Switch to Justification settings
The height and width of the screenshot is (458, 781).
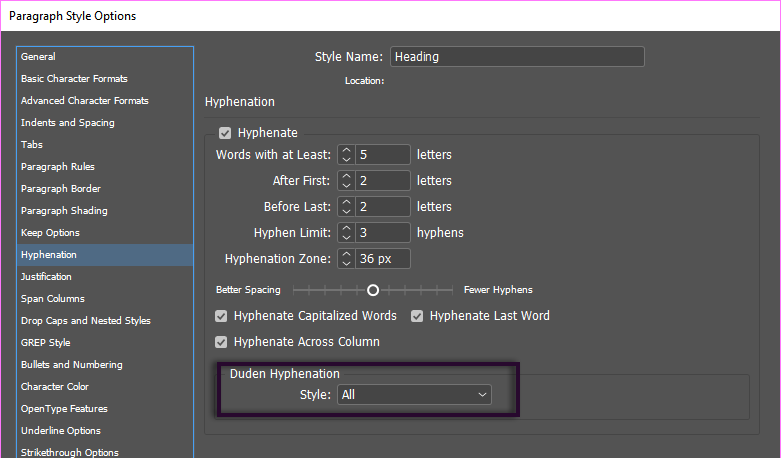(x=46, y=277)
